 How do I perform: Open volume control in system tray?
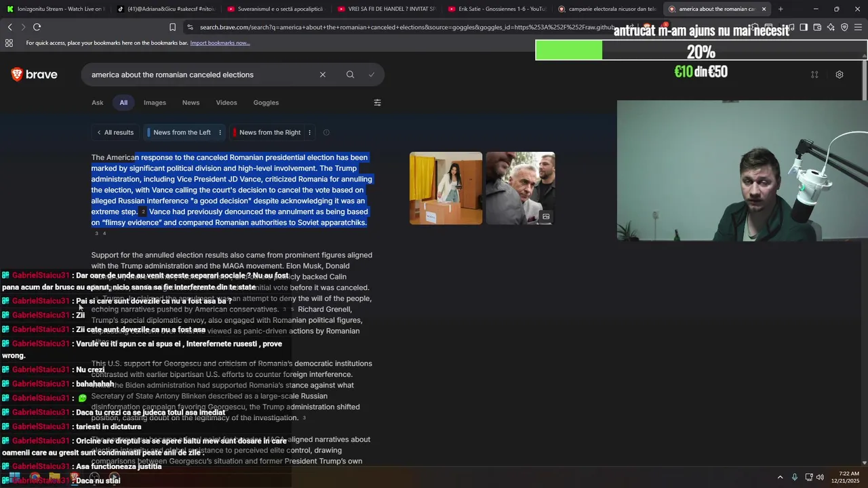[820, 477]
